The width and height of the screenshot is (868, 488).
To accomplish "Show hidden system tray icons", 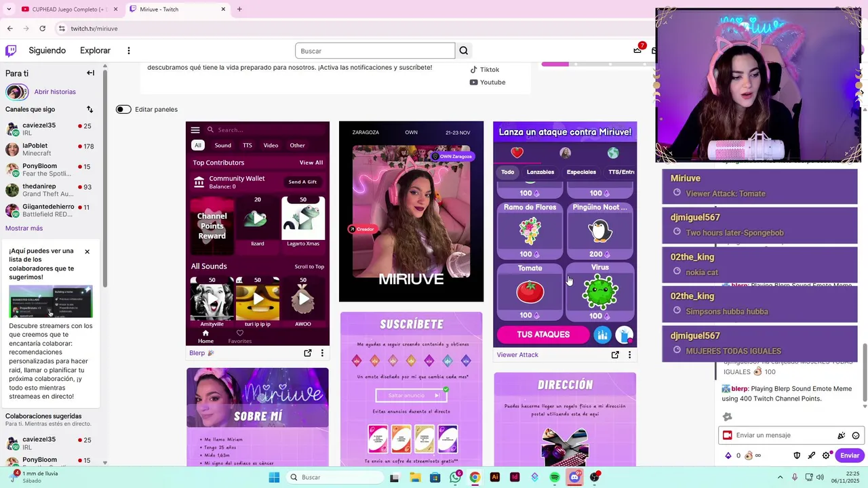I will (x=779, y=477).
